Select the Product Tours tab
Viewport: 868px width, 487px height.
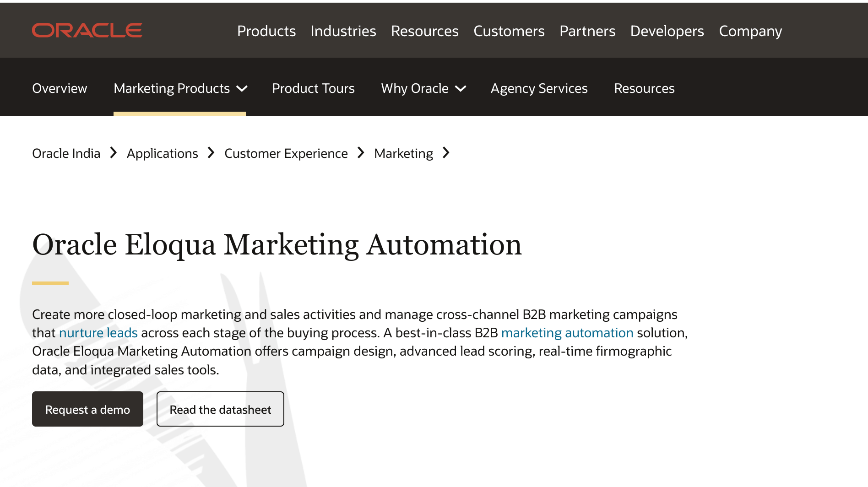pos(313,88)
